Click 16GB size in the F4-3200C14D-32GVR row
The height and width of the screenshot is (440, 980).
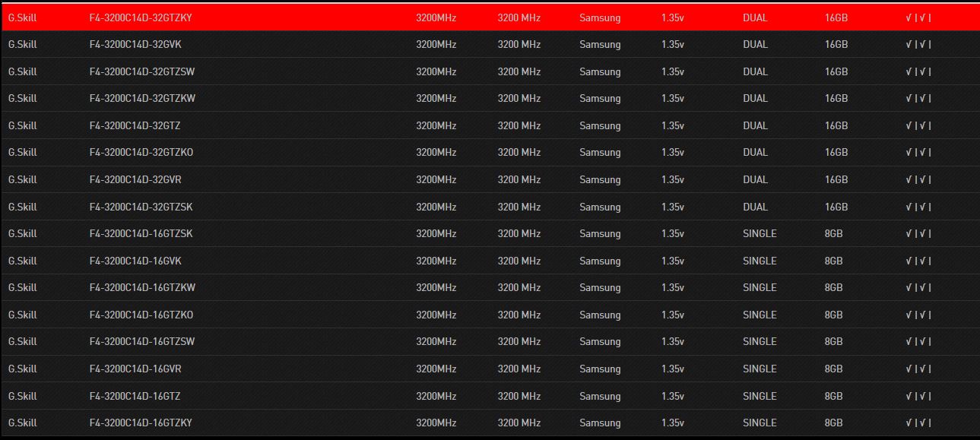coord(836,179)
